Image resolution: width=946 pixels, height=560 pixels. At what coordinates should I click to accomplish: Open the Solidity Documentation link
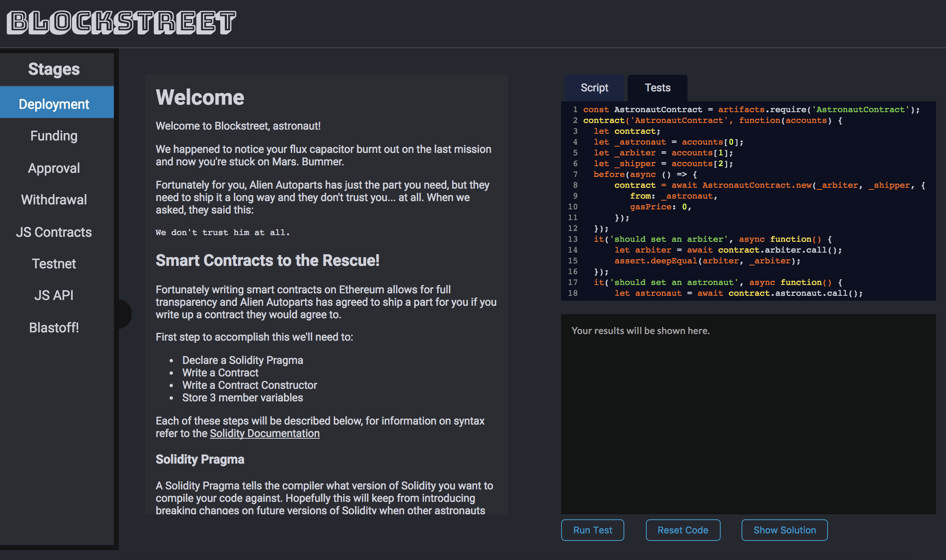click(x=264, y=433)
